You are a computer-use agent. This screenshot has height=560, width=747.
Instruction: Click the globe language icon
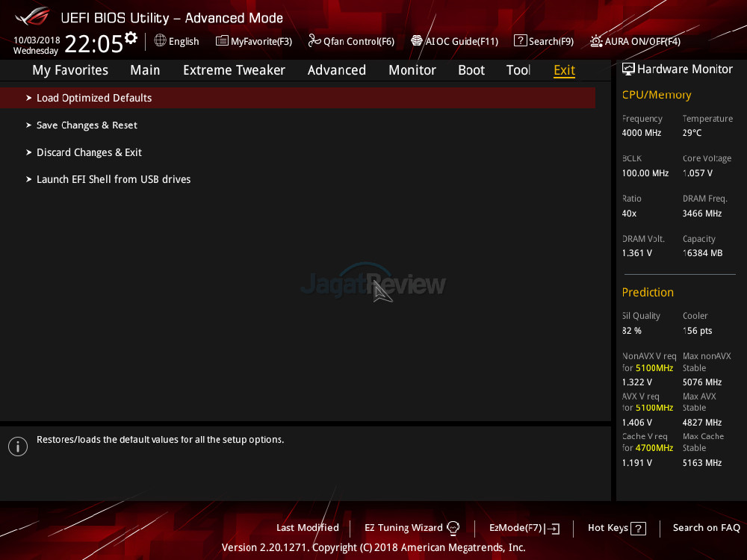(160, 40)
